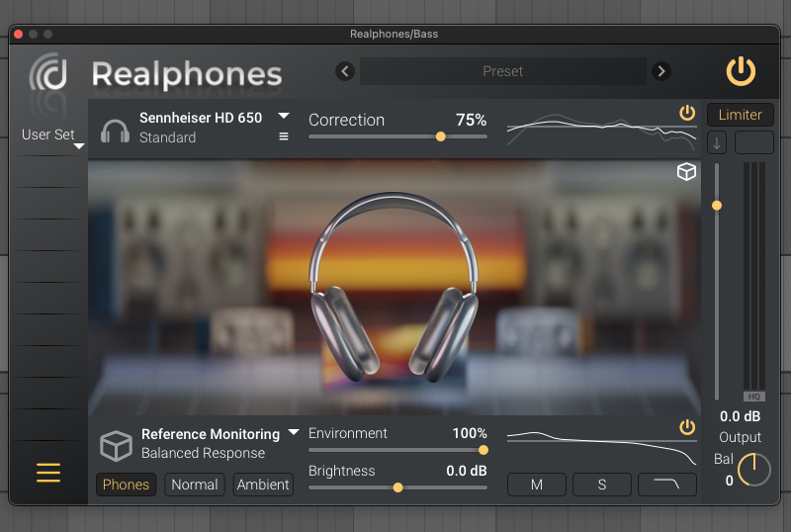Open the Preset name field
This screenshot has width=791, height=532.
point(503,71)
